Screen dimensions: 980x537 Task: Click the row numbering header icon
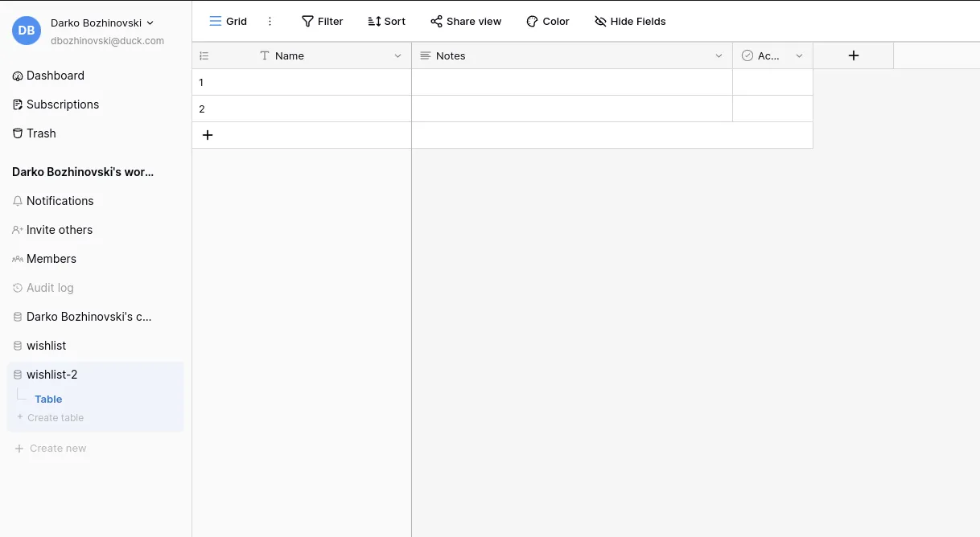click(204, 55)
